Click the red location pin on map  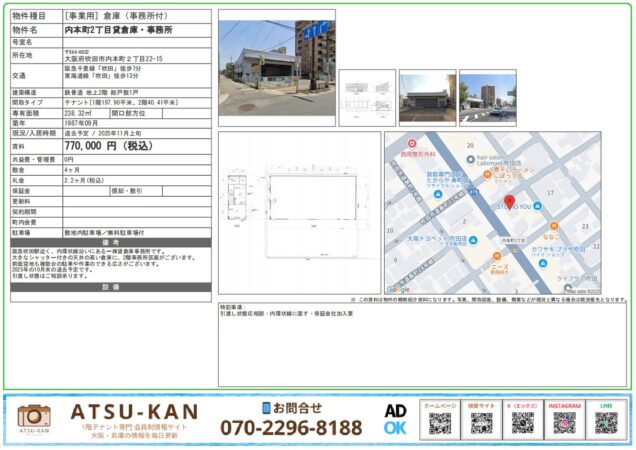(510, 203)
